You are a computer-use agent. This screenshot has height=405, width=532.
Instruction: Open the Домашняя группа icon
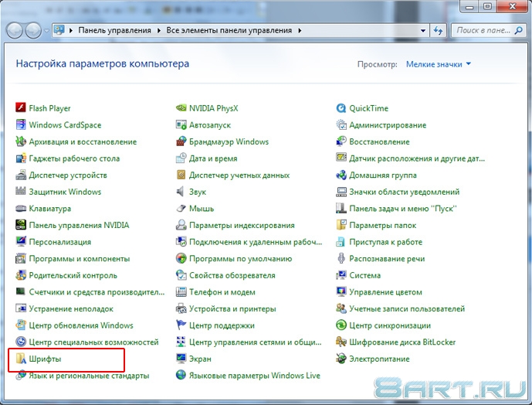[x=341, y=175]
